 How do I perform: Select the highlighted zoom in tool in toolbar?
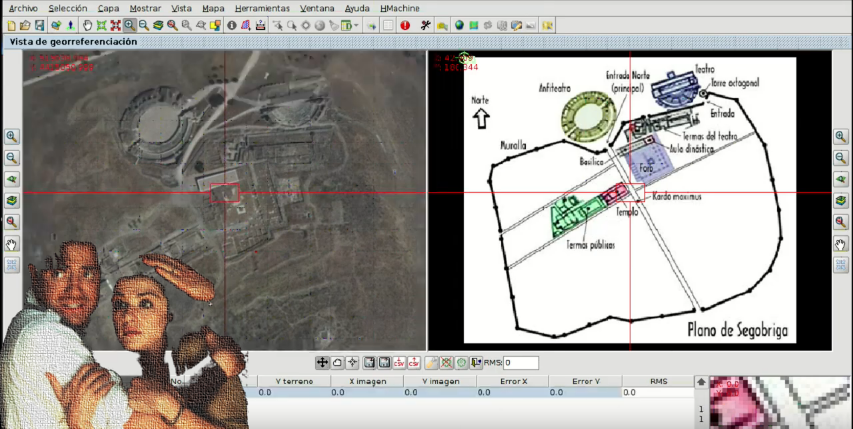(x=130, y=25)
